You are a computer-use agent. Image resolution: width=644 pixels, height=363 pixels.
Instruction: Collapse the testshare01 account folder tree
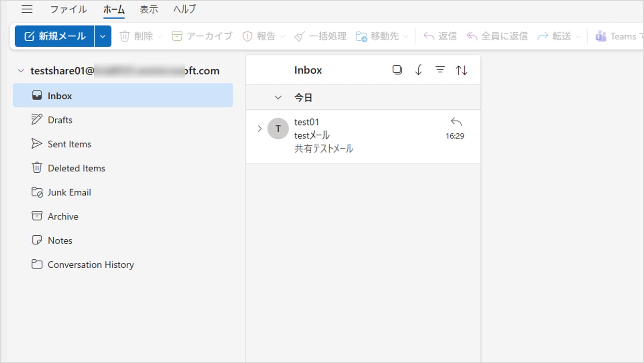tap(21, 71)
